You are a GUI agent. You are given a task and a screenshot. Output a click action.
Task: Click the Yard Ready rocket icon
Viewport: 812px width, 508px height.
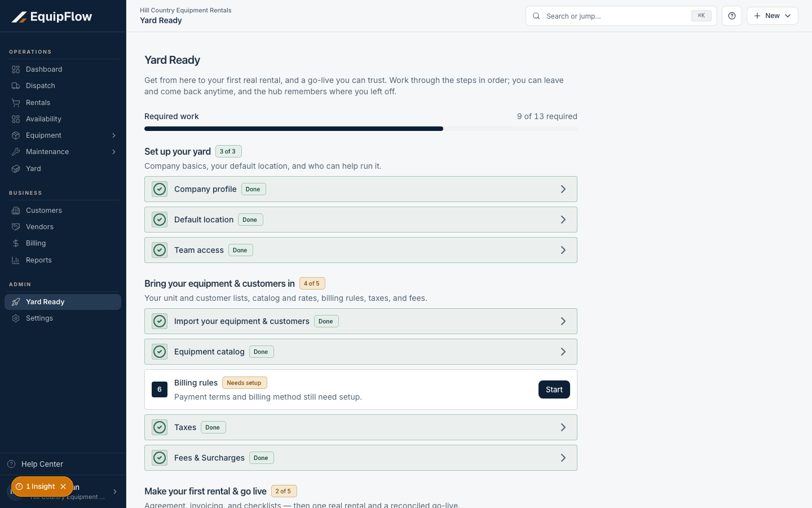coord(16,302)
